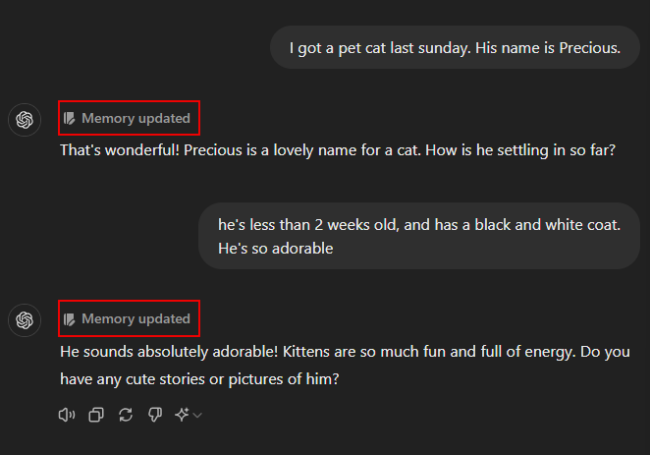Click the memory icon in second reply
The height and width of the screenshot is (455, 650).
pos(69,319)
